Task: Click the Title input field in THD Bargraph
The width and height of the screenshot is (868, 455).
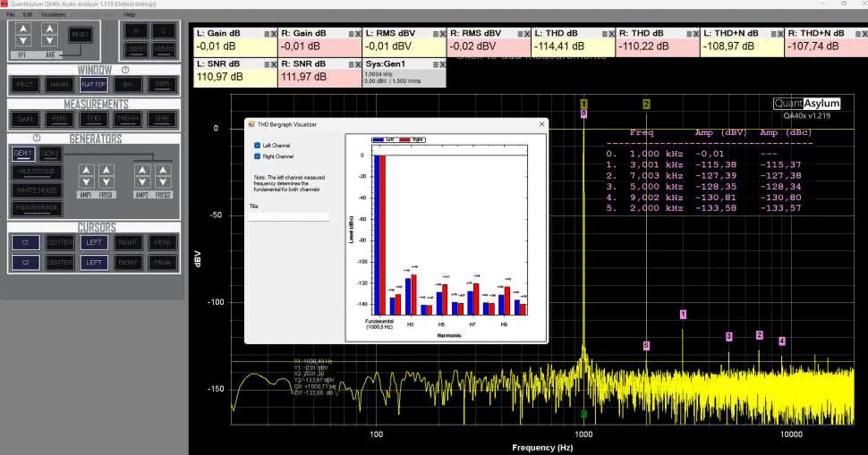Action: click(x=289, y=216)
